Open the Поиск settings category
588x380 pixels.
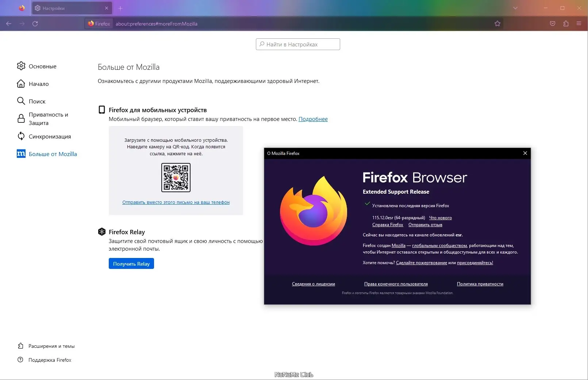tap(37, 101)
